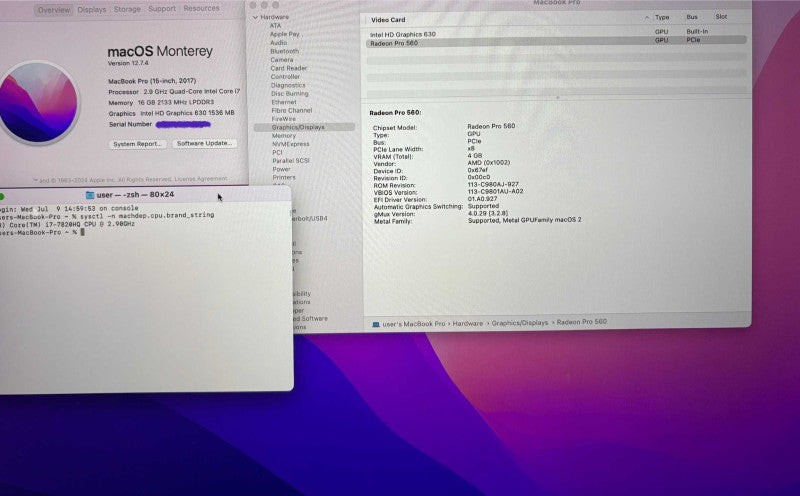Click the Metal Family value text

(524, 220)
